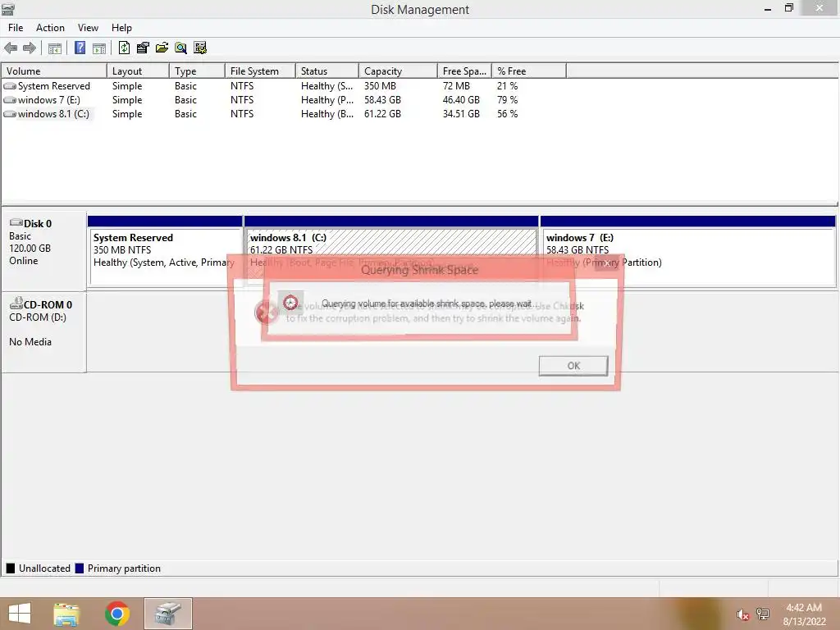Open the Help menu

tap(121, 28)
